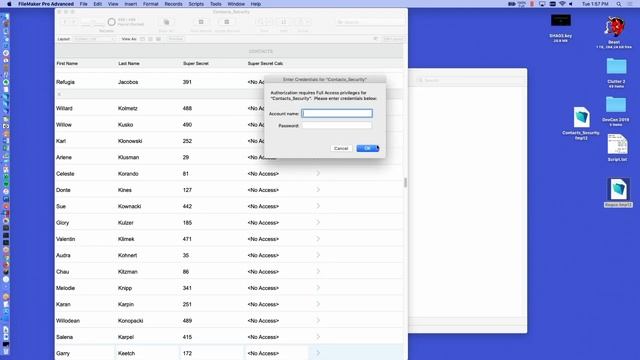Open the Help menu

(256, 4)
